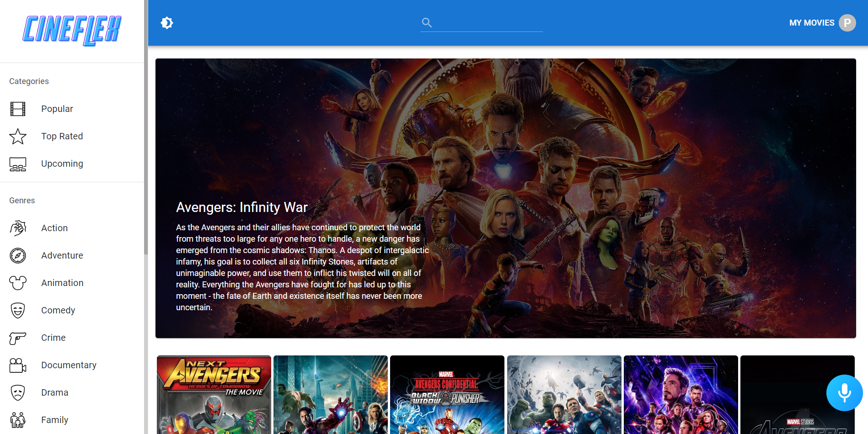Click the Cineflex logo

[72, 30]
